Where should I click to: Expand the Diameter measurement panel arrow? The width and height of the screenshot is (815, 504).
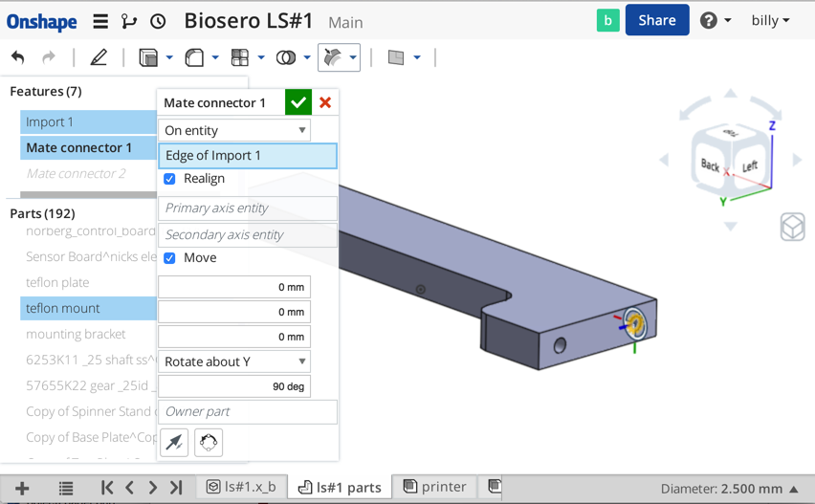pos(794,489)
